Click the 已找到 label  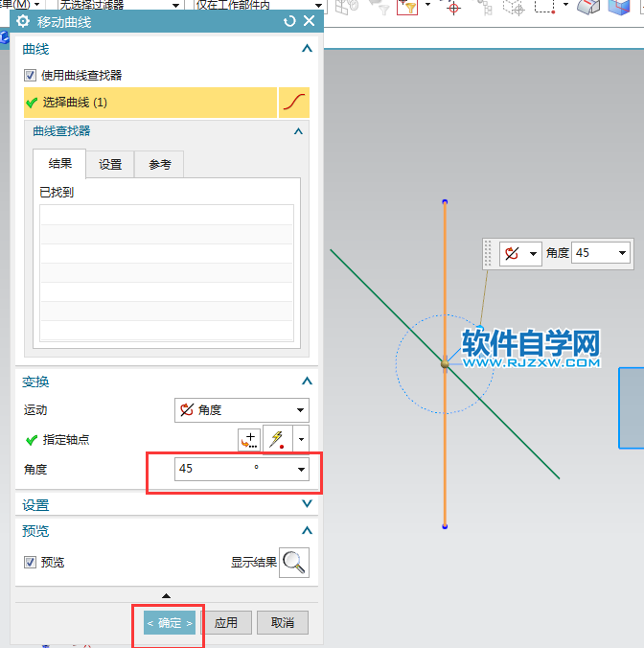point(57,193)
